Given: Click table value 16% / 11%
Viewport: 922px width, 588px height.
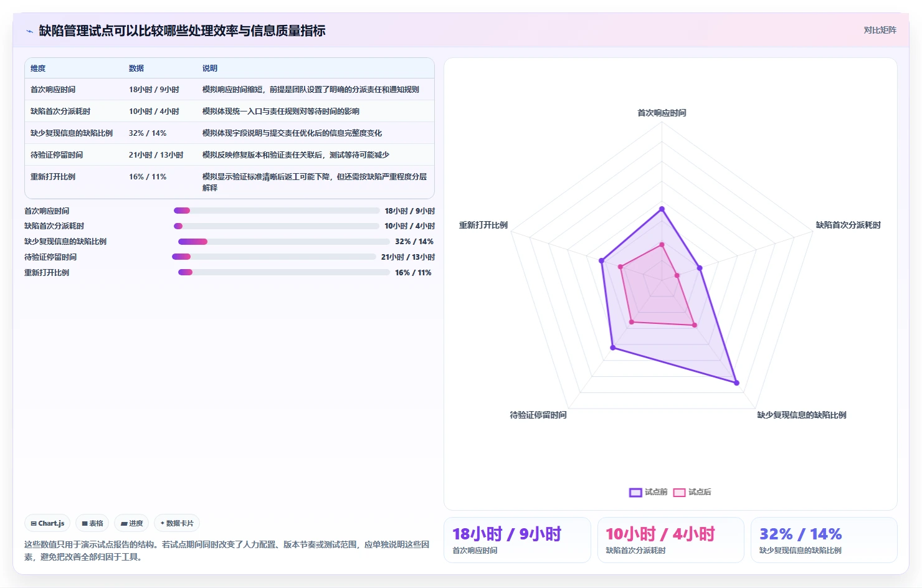Looking at the screenshot, I should coord(148,177).
